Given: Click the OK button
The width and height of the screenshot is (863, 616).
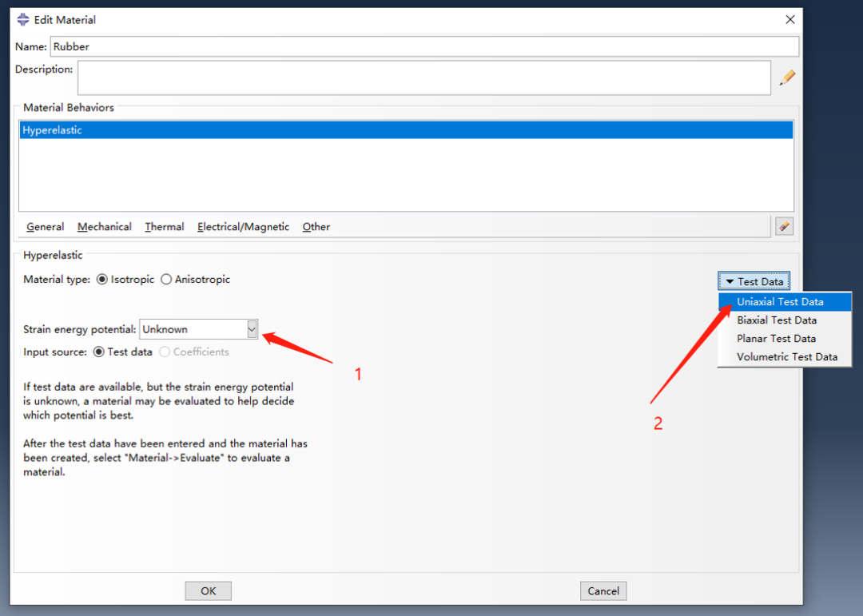Looking at the screenshot, I should coord(208,590).
